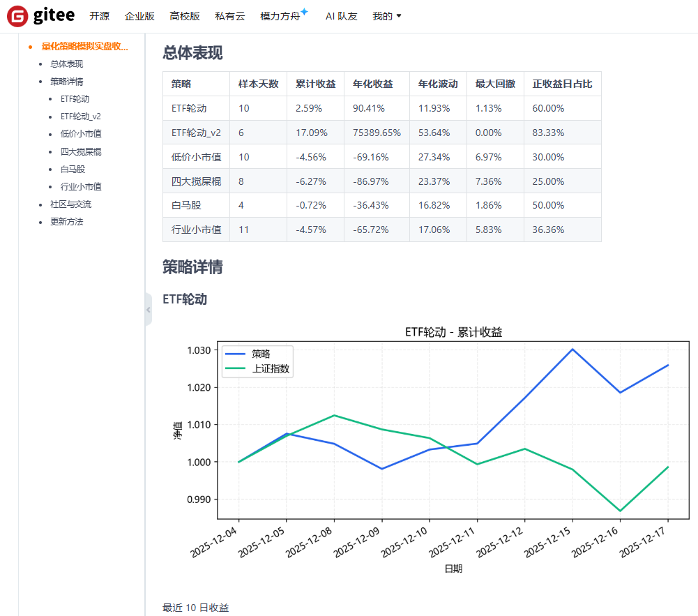Open the 高校版 navigation link

click(184, 16)
